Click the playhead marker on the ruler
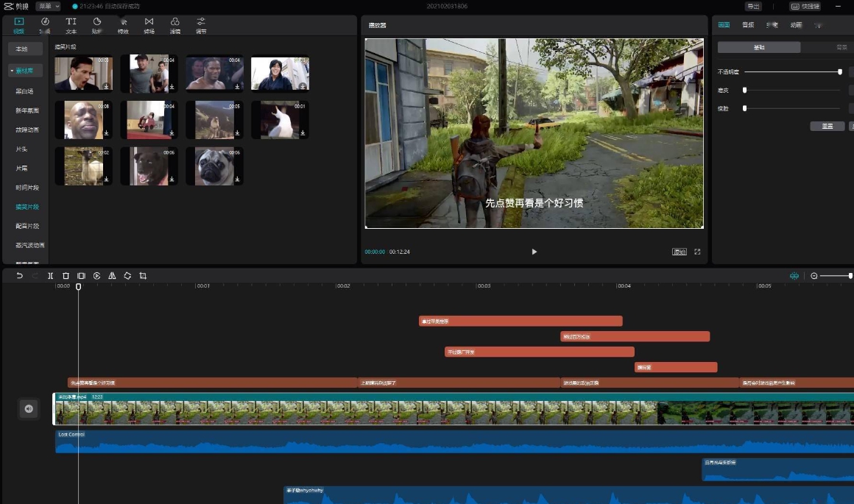This screenshot has width=854, height=504. click(79, 286)
